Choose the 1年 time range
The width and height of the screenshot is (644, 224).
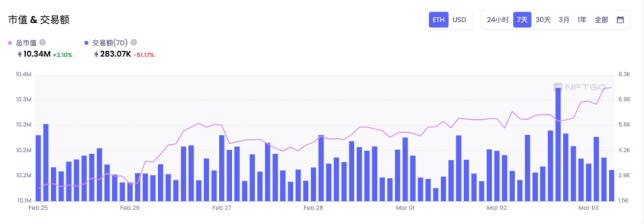[x=581, y=20]
